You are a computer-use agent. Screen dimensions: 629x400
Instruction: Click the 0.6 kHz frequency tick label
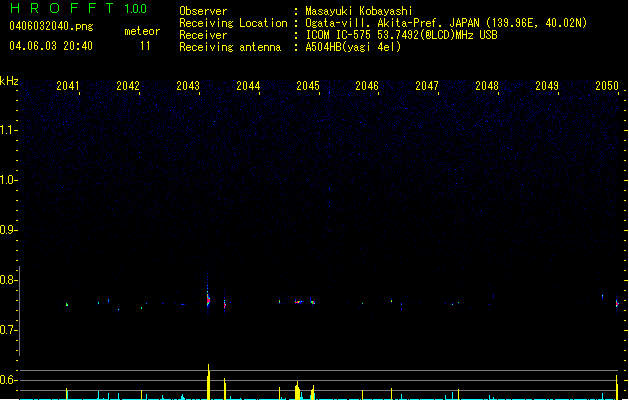click(x=8, y=380)
